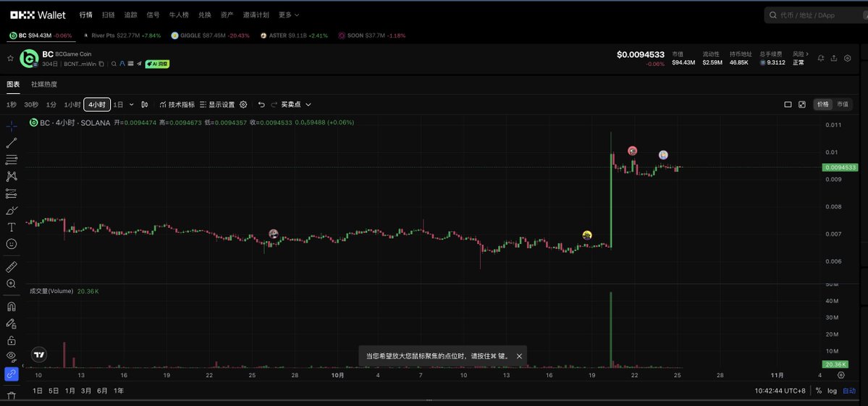This screenshot has width=868, height=406.
Task: Select the trend line drawing tool
Action: coord(11,143)
